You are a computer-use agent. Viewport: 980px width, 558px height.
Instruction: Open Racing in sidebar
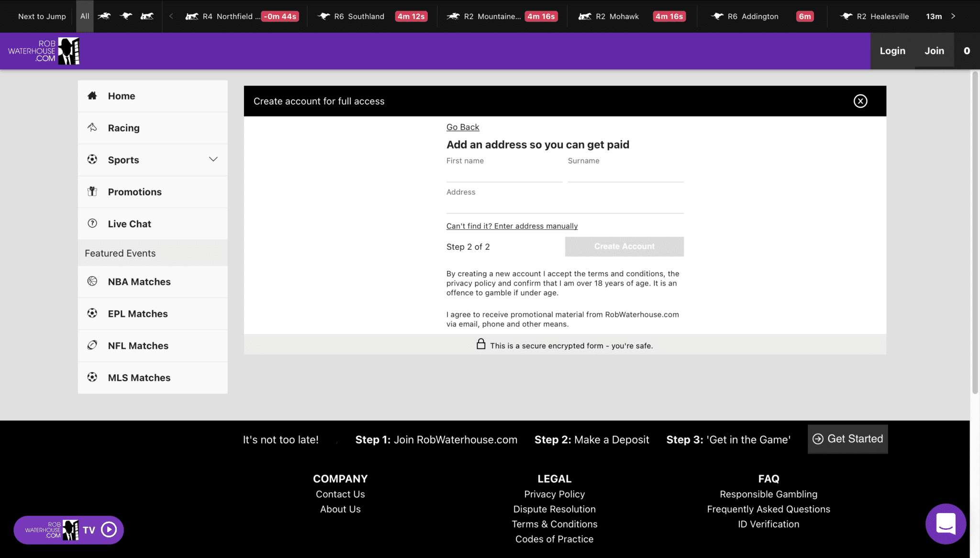click(153, 128)
